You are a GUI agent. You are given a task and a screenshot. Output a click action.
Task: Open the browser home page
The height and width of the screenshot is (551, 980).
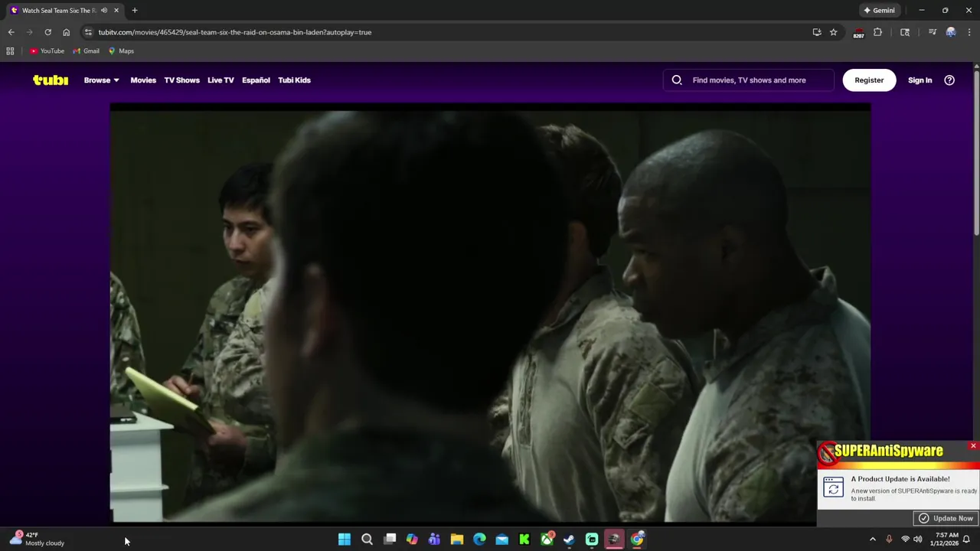(x=66, y=32)
